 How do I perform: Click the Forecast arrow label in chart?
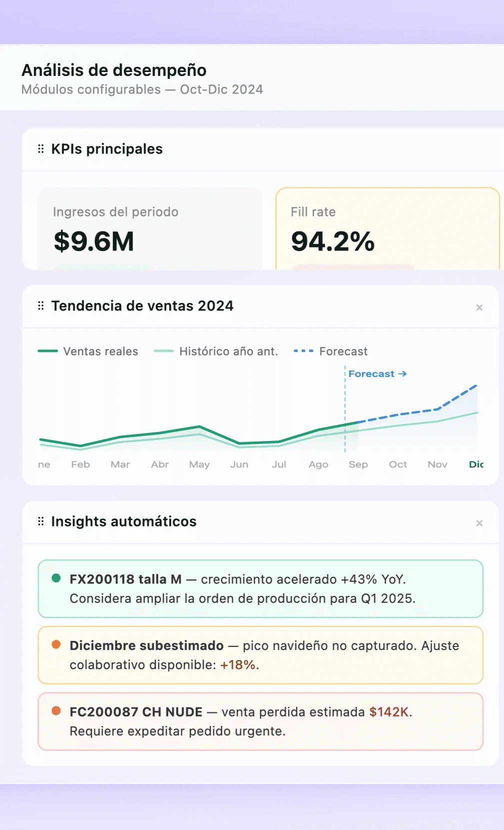pyautogui.click(x=378, y=374)
